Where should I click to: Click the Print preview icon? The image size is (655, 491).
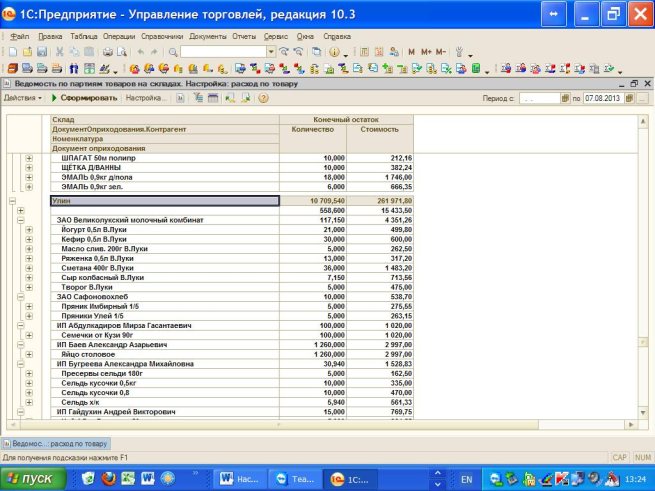pos(122,52)
